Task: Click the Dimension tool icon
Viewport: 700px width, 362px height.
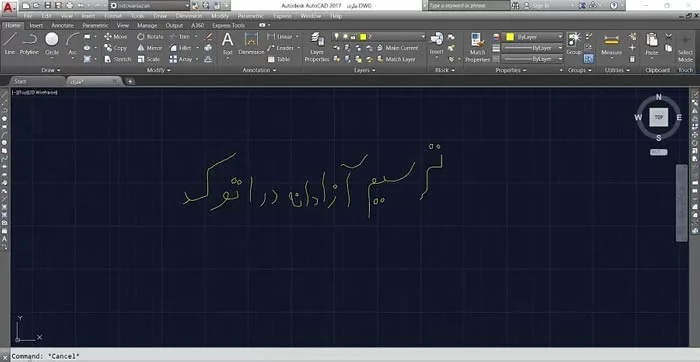Action: 251,44
